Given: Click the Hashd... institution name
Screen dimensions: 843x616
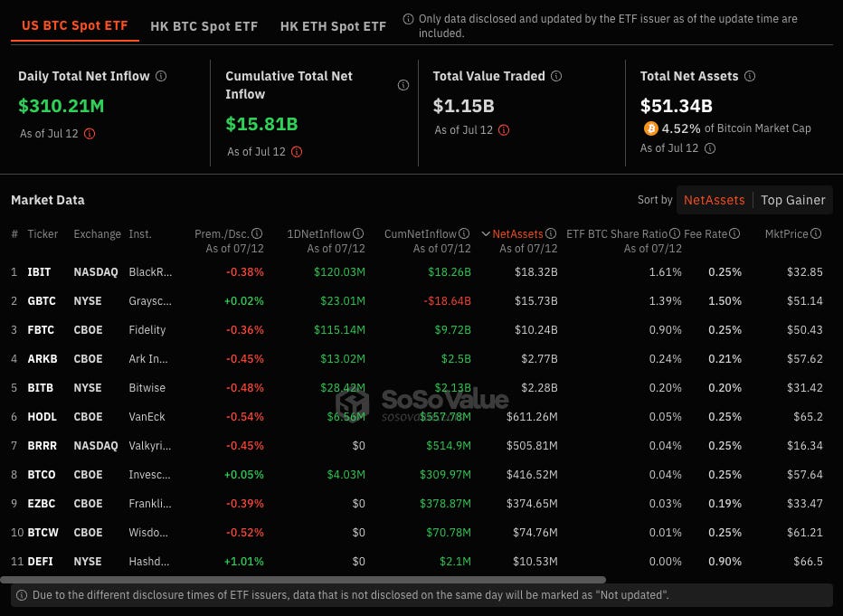Looking at the screenshot, I should click(149, 563).
